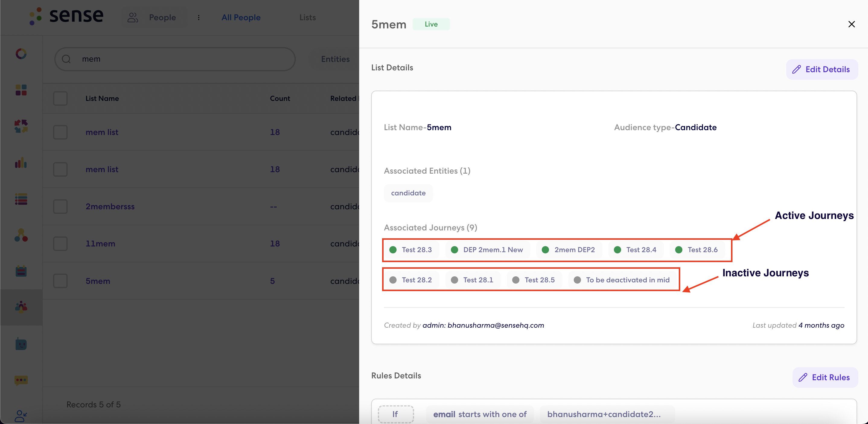868x424 pixels.
Task: Open the connected nodes sidebar icon
Action: point(21,235)
